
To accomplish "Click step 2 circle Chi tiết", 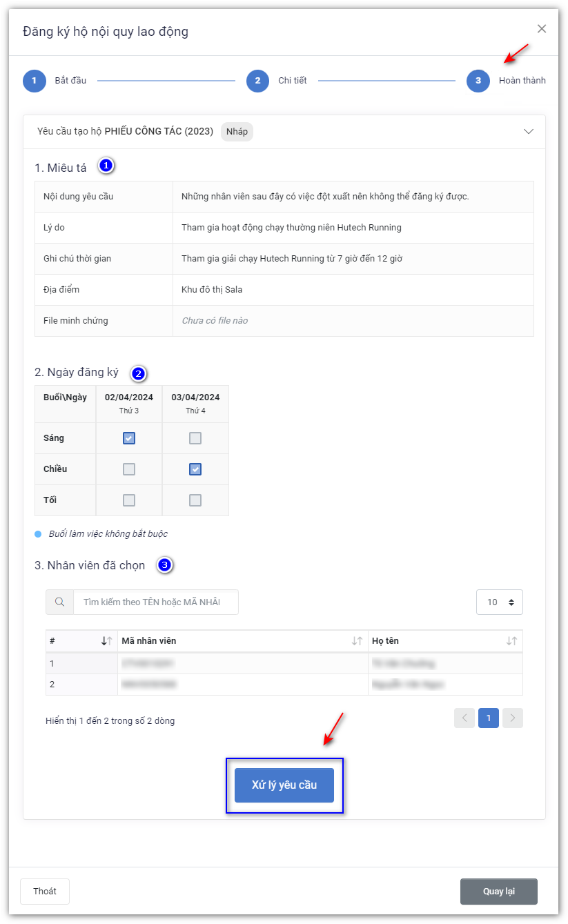I will point(257,81).
